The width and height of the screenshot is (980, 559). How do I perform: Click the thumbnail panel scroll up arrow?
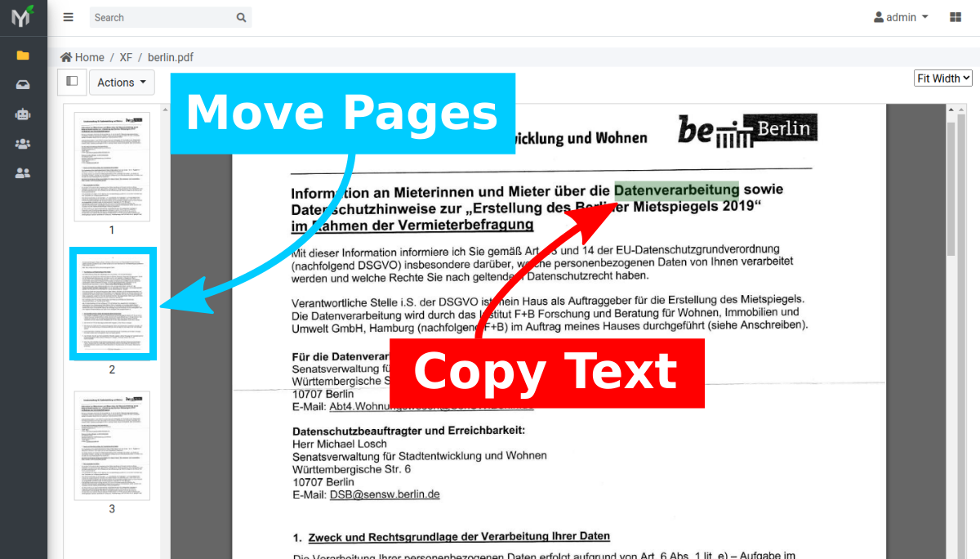click(166, 110)
